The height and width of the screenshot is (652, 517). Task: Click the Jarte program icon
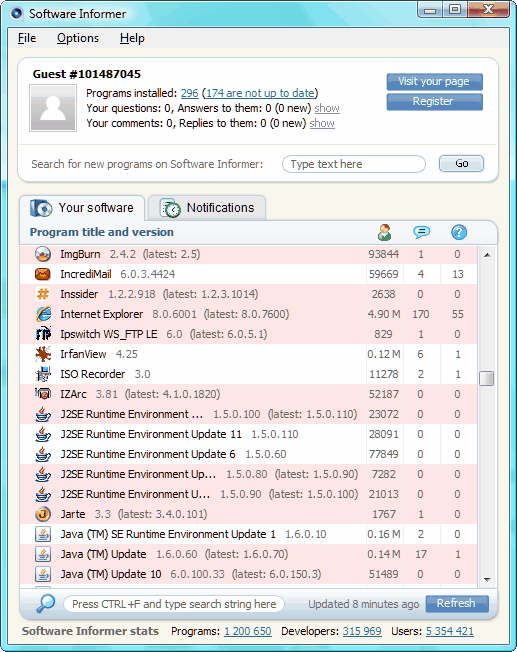(43, 514)
